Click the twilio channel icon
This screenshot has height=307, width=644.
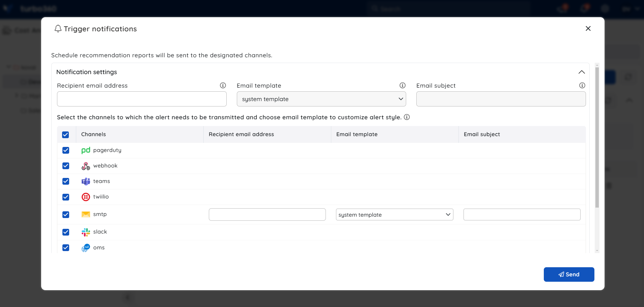click(86, 197)
